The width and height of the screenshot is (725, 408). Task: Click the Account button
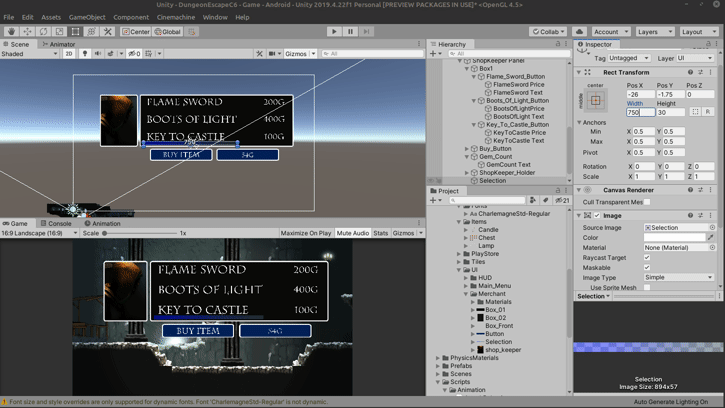[x=611, y=31]
